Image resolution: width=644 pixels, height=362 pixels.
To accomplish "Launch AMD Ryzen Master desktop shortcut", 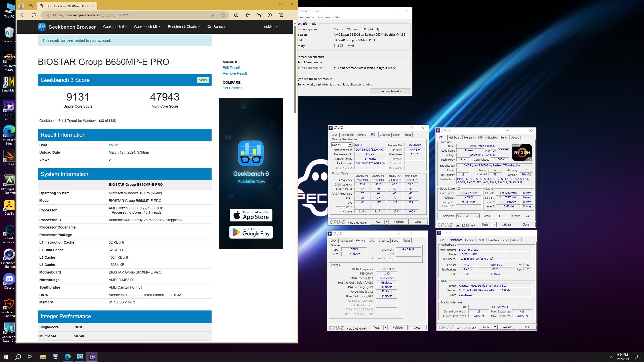I will 9,61.
